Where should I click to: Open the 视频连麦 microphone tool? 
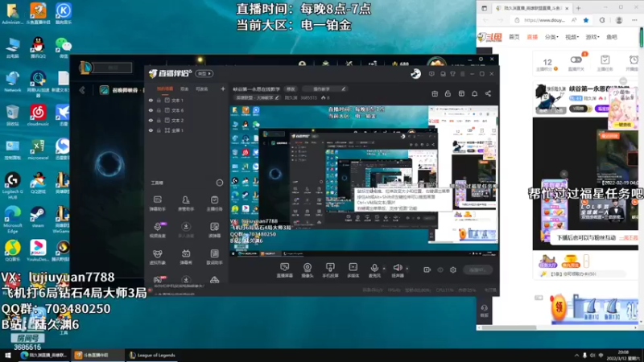point(157,230)
